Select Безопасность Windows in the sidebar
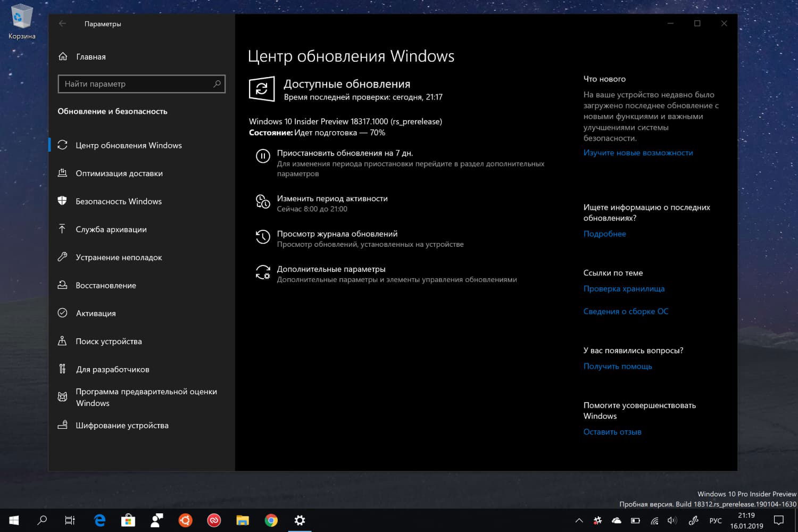 point(119,201)
